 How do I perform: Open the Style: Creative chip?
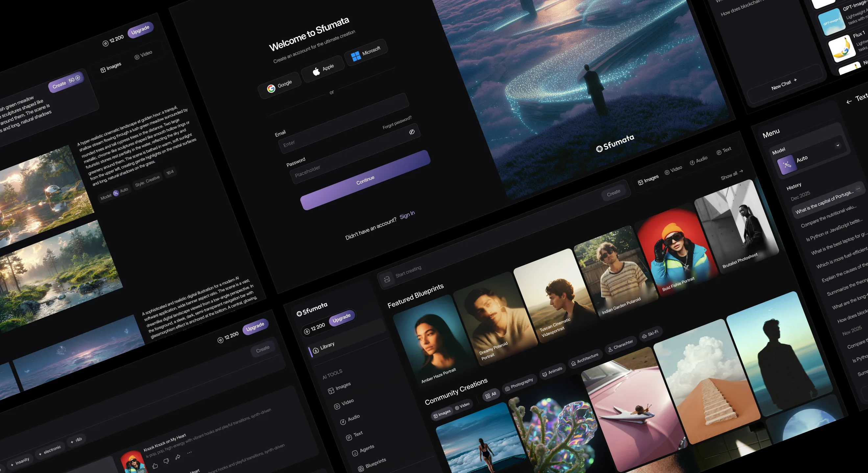point(148,181)
